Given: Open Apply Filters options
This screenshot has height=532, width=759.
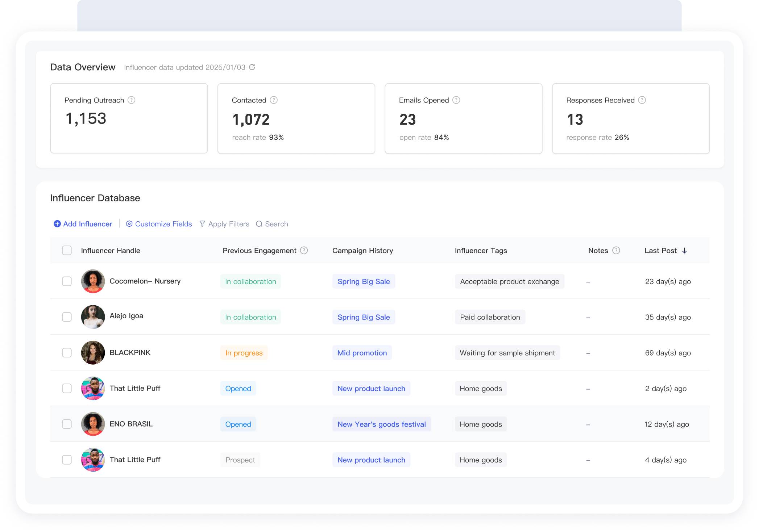Looking at the screenshot, I should (x=224, y=224).
